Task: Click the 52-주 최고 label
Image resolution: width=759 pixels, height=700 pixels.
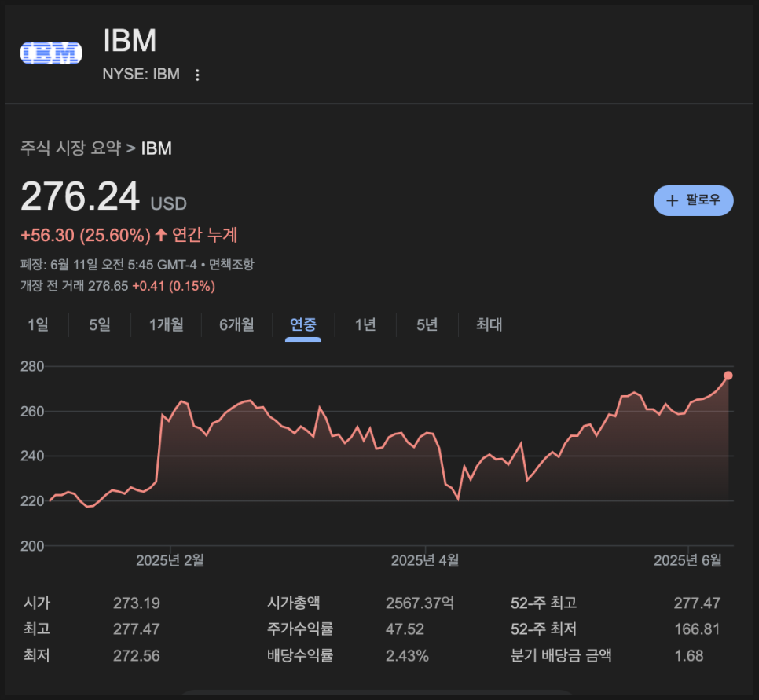Action: pyautogui.click(x=544, y=603)
